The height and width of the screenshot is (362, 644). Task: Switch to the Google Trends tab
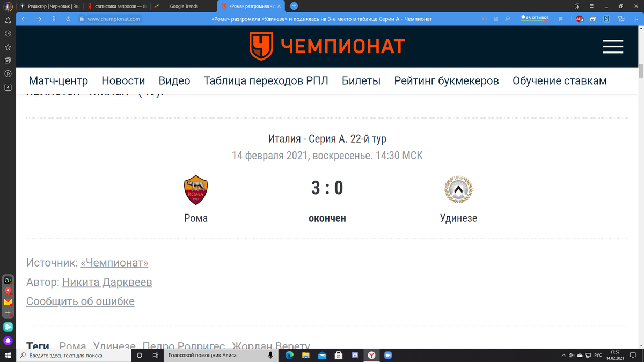(184, 6)
